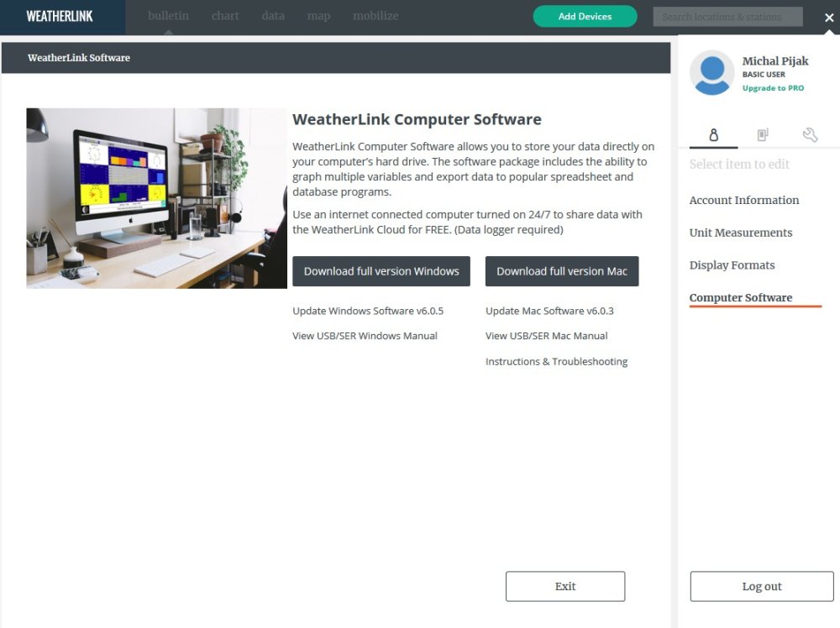
Task: Select Account Information in the sidebar
Action: click(x=744, y=200)
